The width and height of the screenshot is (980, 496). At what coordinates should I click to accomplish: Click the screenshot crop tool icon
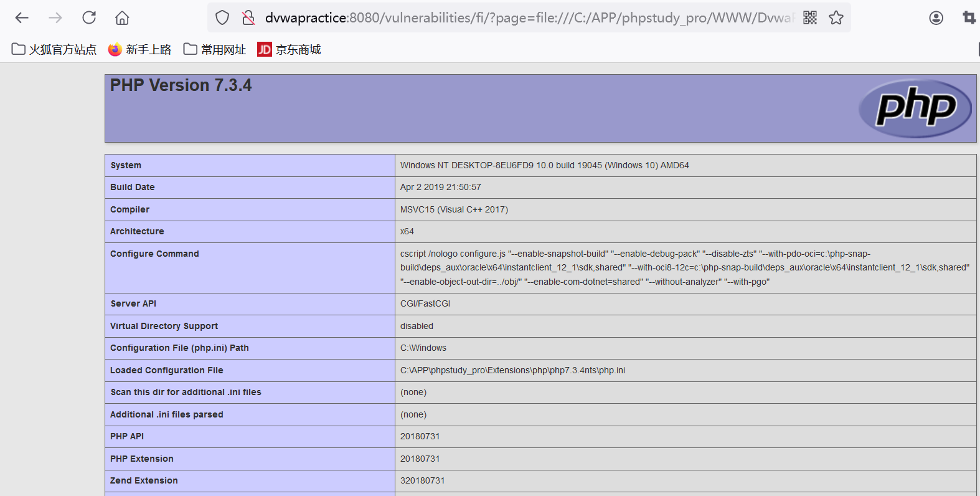click(969, 17)
